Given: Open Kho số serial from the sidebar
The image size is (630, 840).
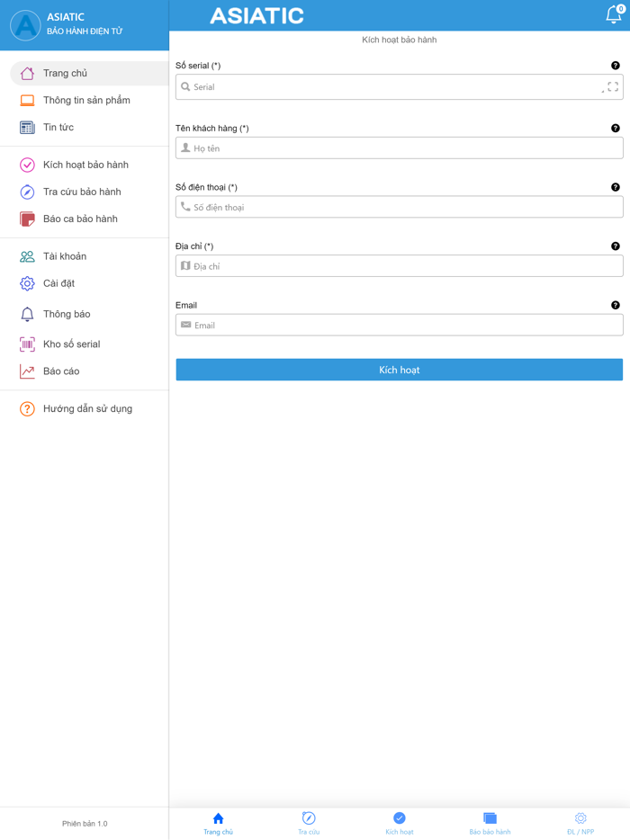Looking at the screenshot, I should [x=71, y=344].
